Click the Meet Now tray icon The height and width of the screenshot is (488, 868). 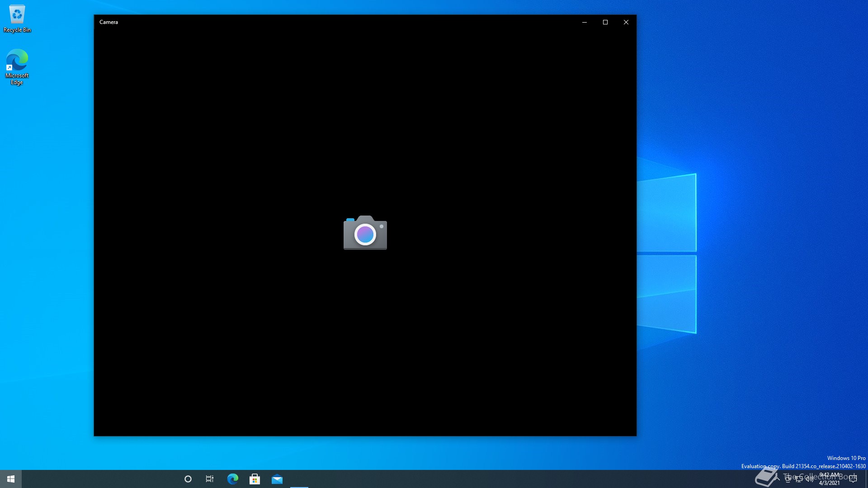tap(788, 479)
